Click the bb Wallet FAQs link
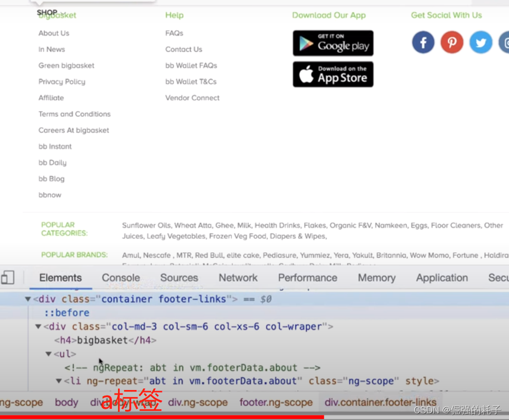Screen dimensions: 509x420 click(191, 66)
